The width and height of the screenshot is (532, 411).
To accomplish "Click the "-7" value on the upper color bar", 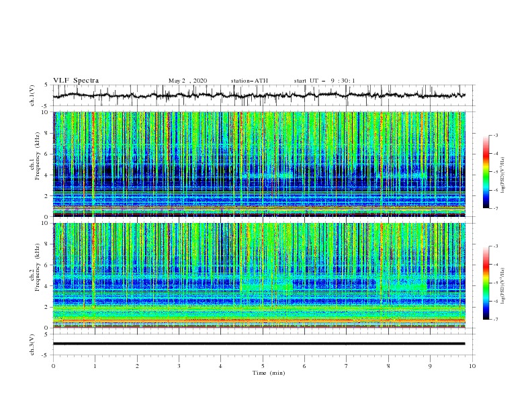I will 495,208.
